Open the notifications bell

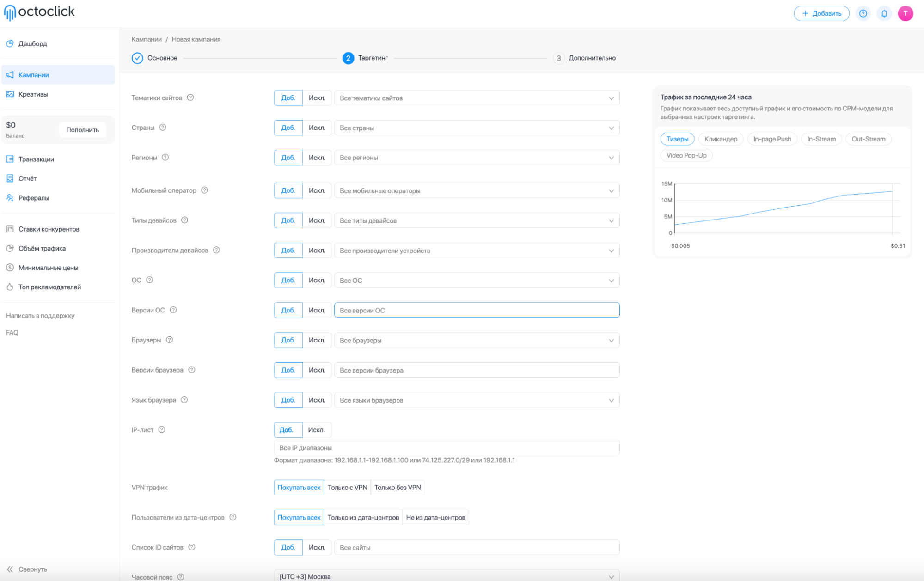click(x=884, y=13)
